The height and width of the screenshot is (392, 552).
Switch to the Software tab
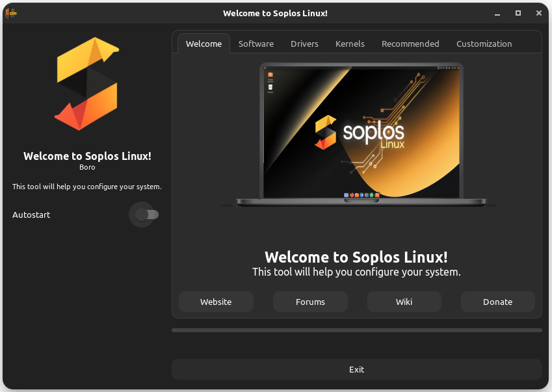[256, 44]
